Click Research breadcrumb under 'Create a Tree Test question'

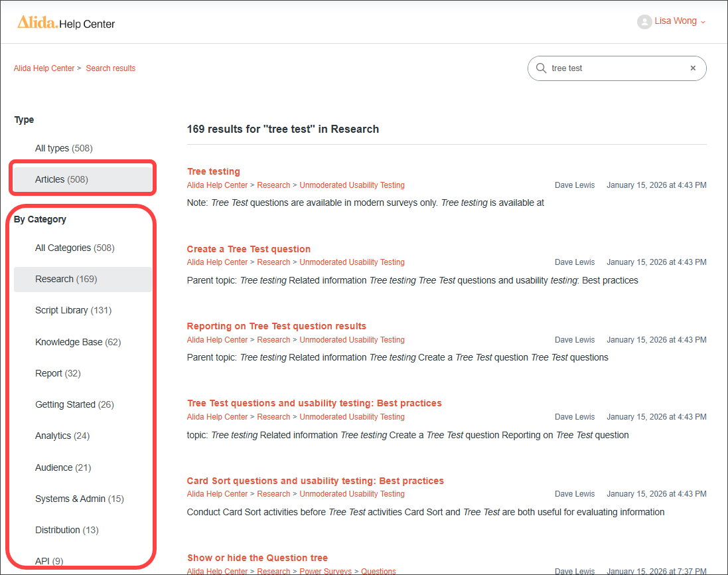(x=273, y=262)
